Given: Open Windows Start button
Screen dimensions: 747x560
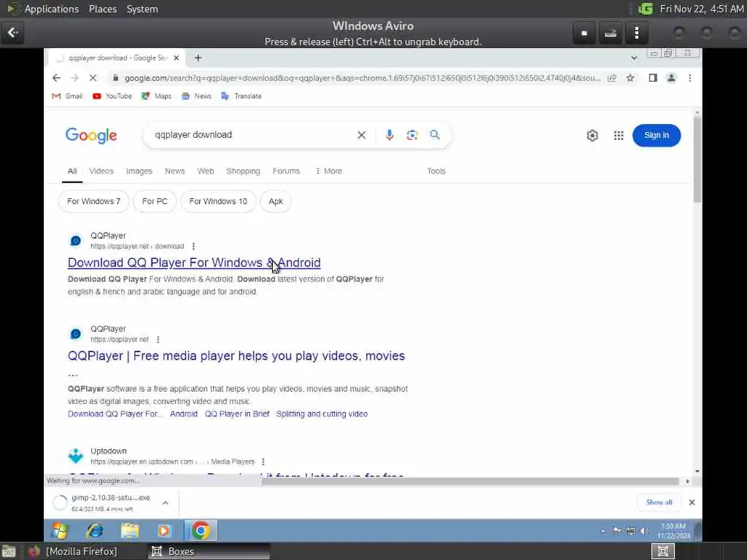Looking at the screenshot, I should 60,530.
